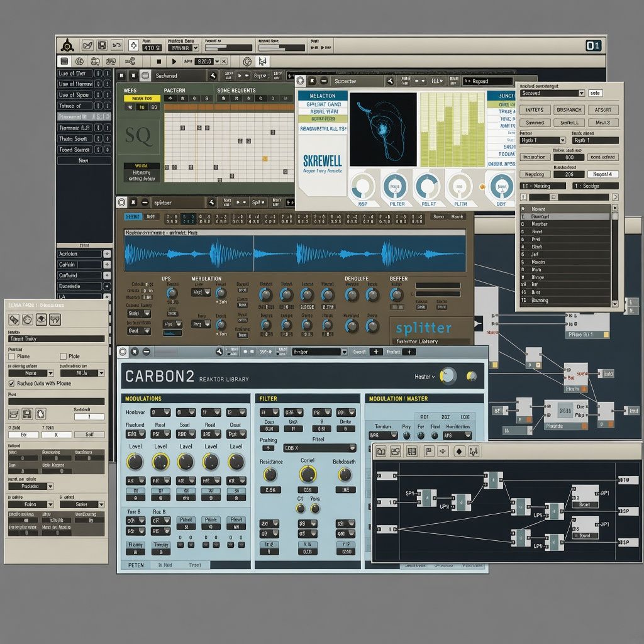Click the diamond icon in the lower structure window toolbar

coord(458,452)
